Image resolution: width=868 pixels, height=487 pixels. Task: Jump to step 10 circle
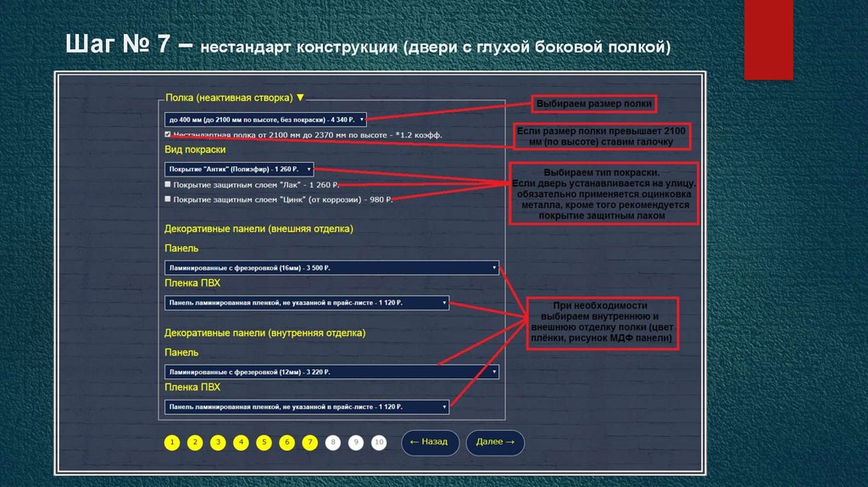379,442
